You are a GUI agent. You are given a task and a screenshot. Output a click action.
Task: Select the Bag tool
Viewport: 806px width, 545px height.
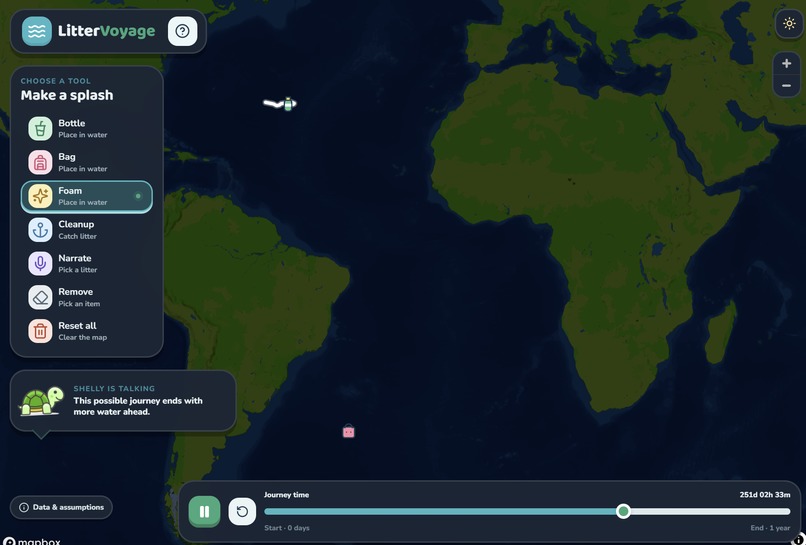(86, 162)
